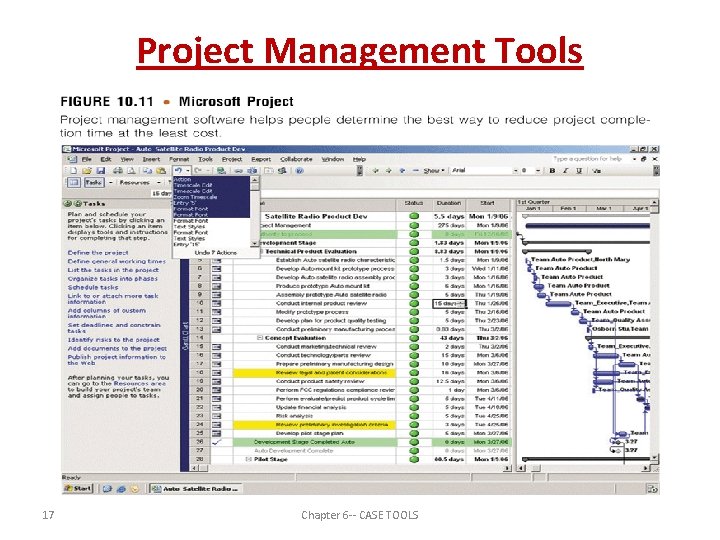Open a file with the Open folder icon

click(x=86, y=171)
